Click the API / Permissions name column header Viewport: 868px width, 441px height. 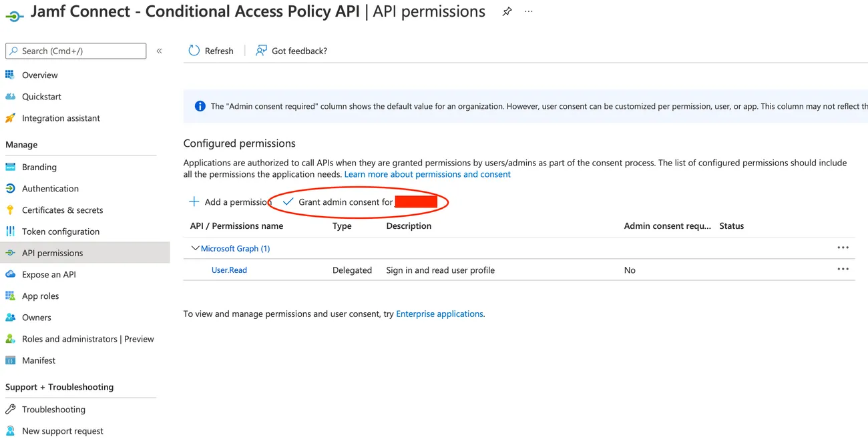[x=236, y=226]
